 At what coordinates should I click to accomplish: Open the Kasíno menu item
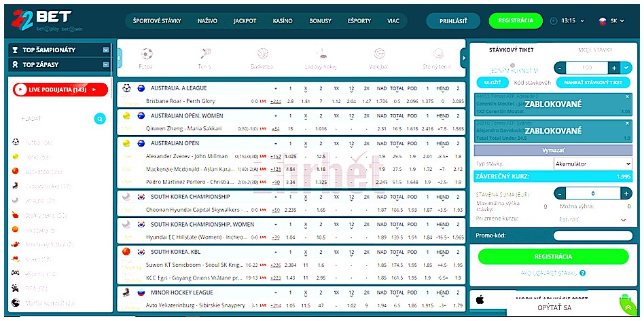283,21
